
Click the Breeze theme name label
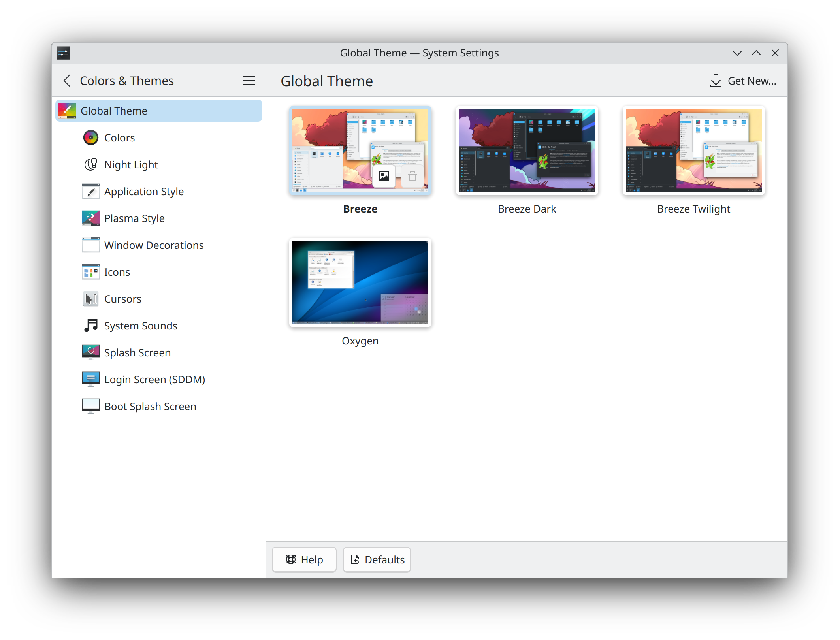pyautogui.click(x=360, y=209)
